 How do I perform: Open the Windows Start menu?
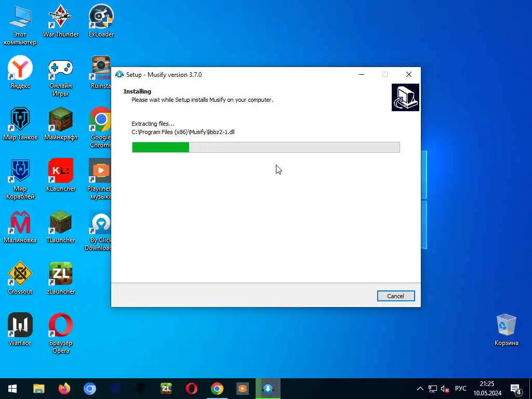coord(12,389)
